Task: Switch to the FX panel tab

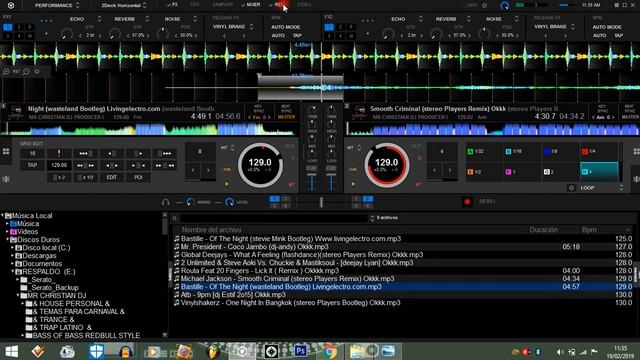Action: point(172,4)
